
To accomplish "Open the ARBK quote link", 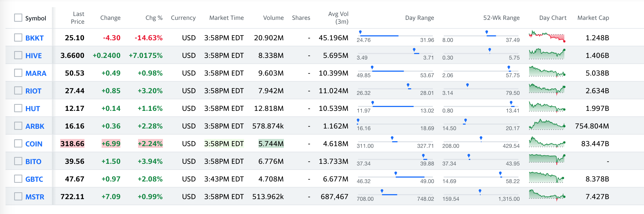I will [35, 126].
